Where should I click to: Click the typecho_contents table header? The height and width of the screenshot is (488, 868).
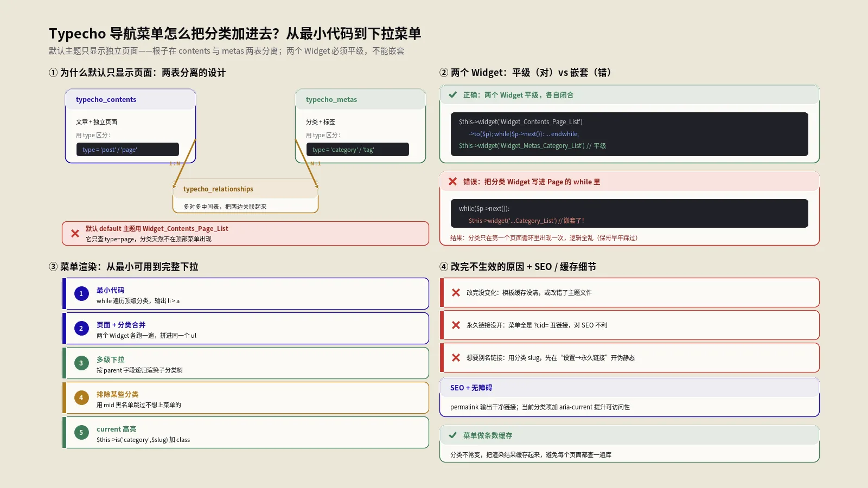coord(130,100)
